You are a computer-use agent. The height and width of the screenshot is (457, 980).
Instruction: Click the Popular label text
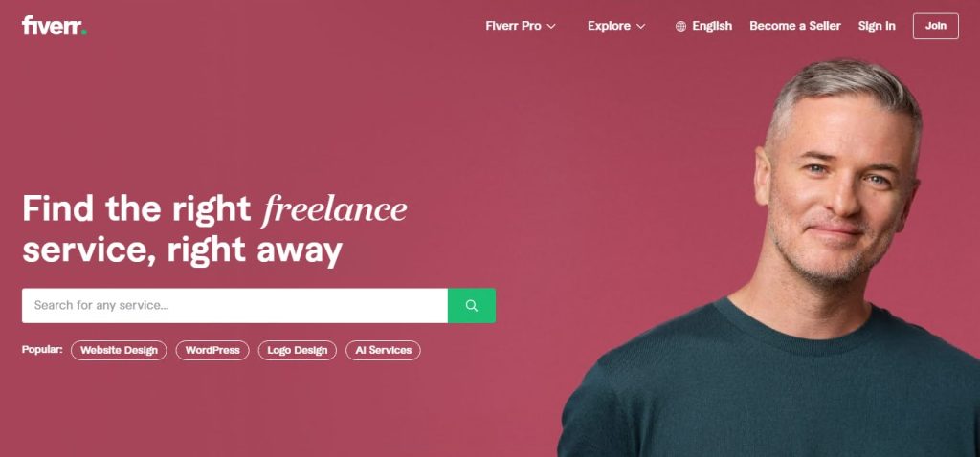coord(42,350)
